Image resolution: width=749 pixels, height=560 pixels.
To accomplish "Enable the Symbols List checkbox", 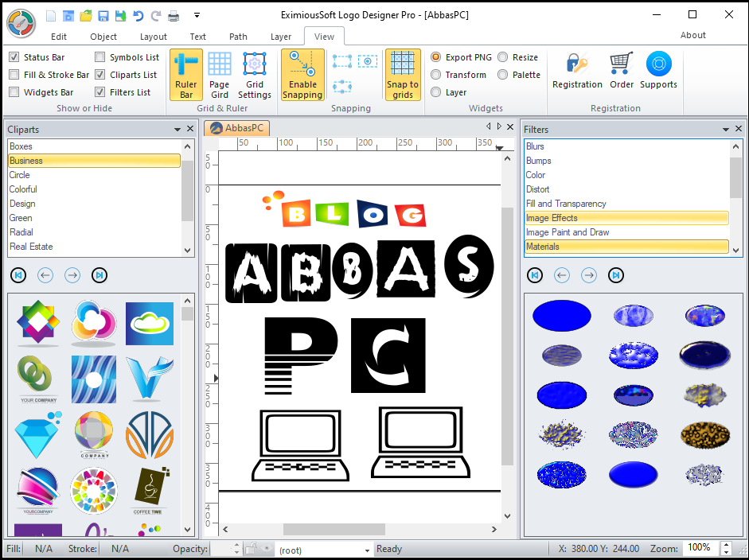I will click(x=99, y=57).
